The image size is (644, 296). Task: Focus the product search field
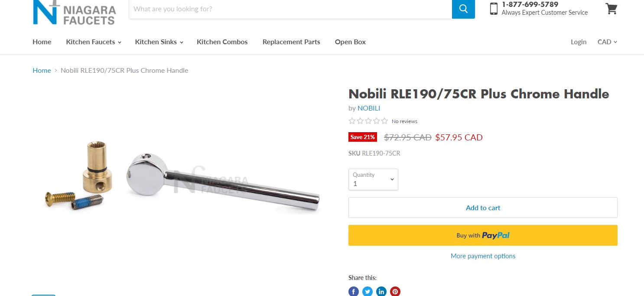click(290, 9)
